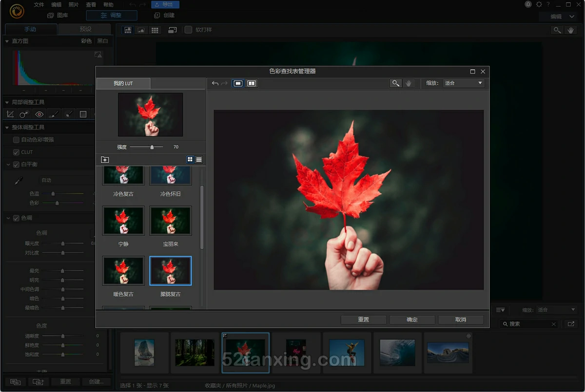Click redo arrow in LUT manager toolbar
The height and width of the screenshot is (392, 585).
point(224,83)
